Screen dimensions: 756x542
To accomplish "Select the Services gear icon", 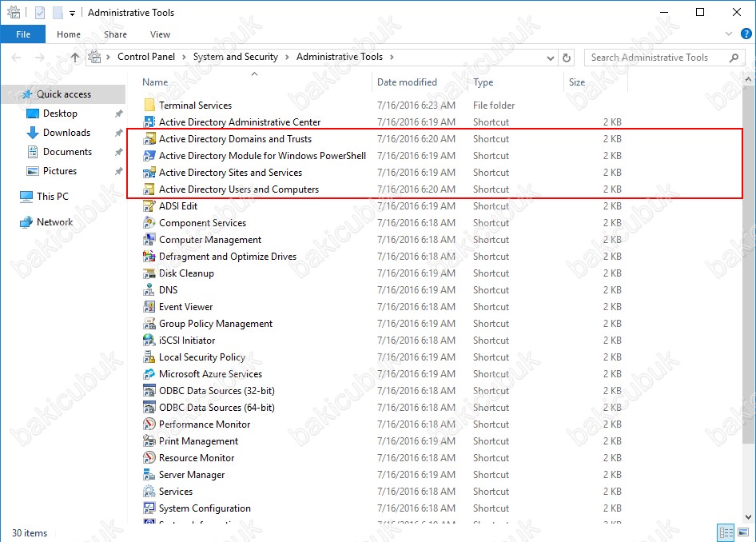I will point(149,492).
